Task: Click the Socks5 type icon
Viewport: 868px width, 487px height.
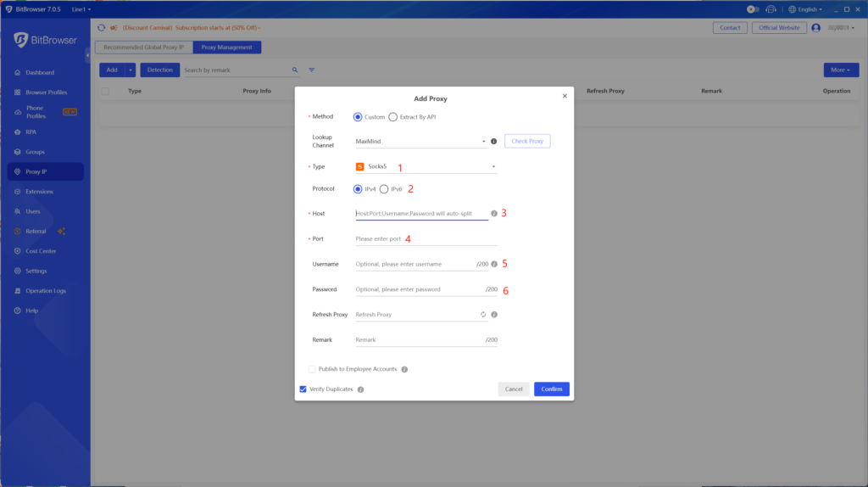Action: 359,167
